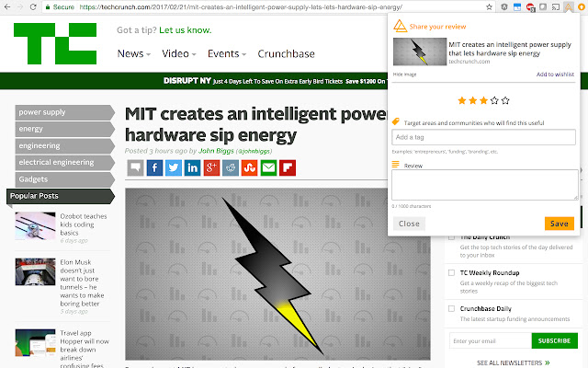Viewport: 588px width, 368px height.
Task: Click the @johnbiggs Twitter handle
Action: coord(254,151)
